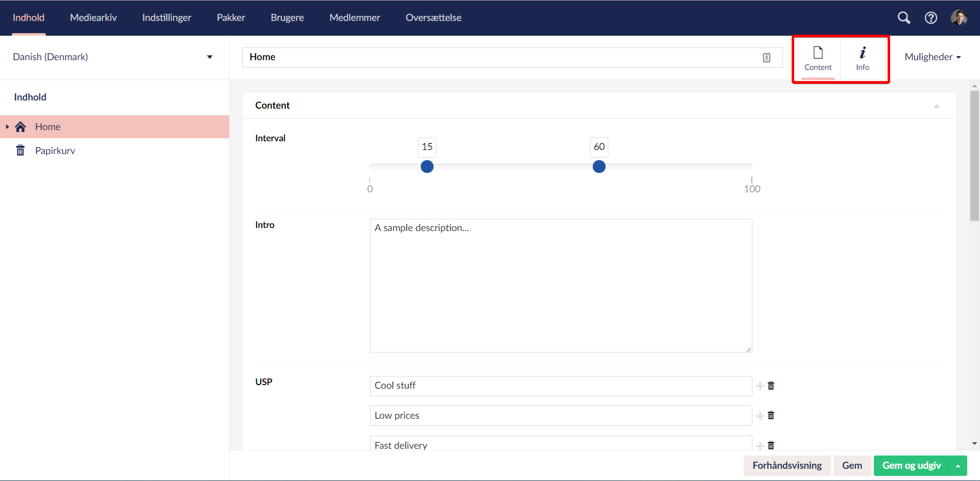Click the Forhåndsvisning button
Viewport: 980px width, 481px height.
[x=787, y=465]
